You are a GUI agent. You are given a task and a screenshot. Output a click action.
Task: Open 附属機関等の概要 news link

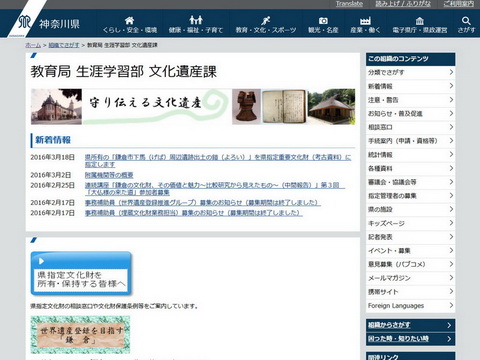[109, 175]
